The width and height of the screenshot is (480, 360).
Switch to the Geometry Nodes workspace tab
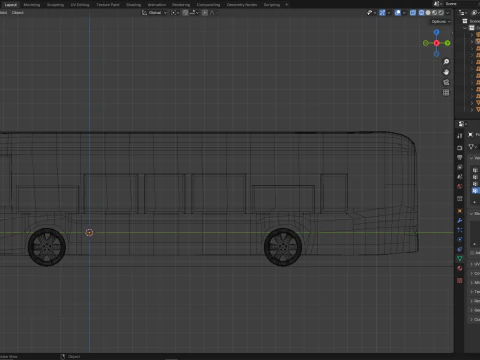(242, 5)
